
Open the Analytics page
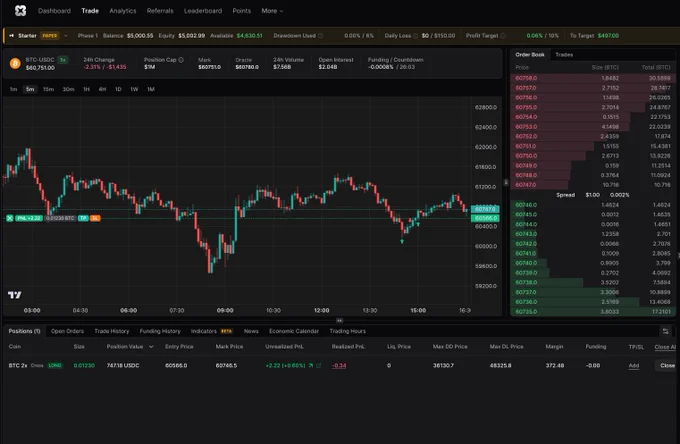123,11
